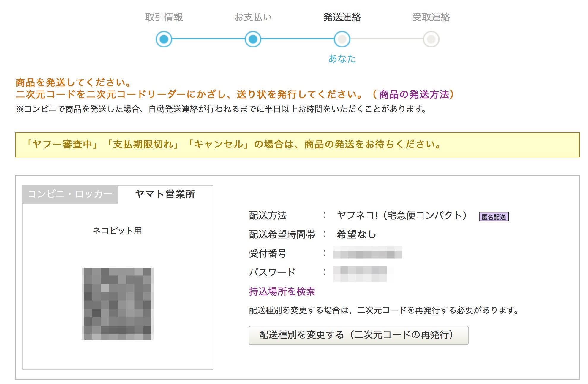This screenshot has height=384, width=588.
Task: Click the 取引情報 step label
Action: [164, 17]
